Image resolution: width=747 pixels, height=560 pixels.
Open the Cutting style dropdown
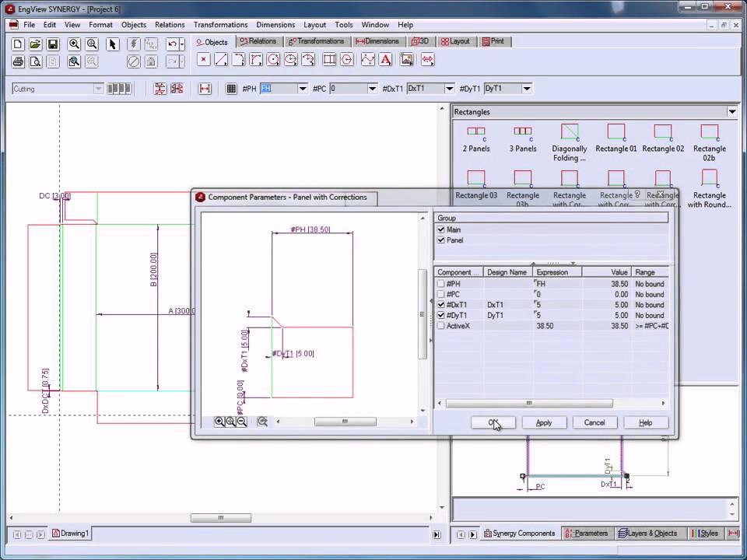98,89
